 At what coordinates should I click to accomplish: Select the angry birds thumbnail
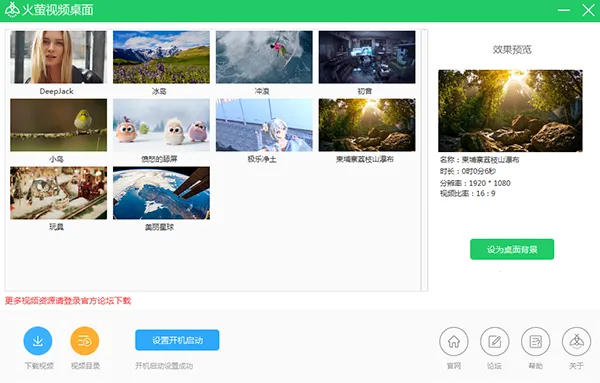click(161, 125)
